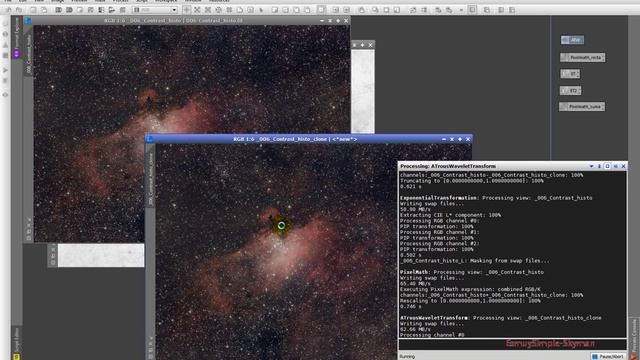Select the ET process icon
Image resolution: width=640 pixels, height=360 pixels.
coord(570,74)
